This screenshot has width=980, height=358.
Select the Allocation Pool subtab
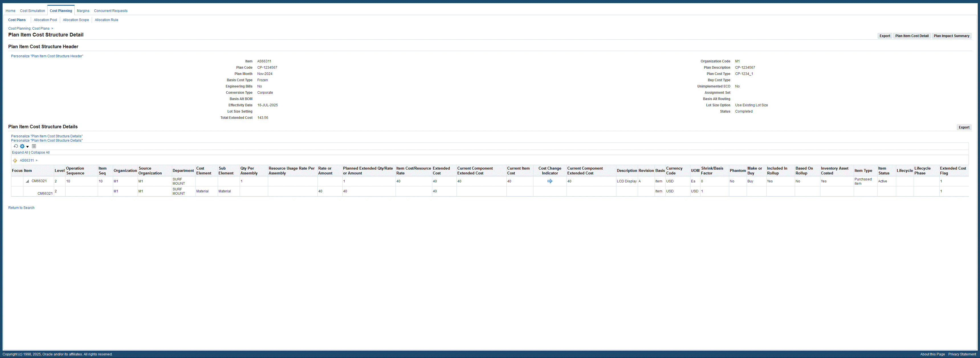click(45, 20)
